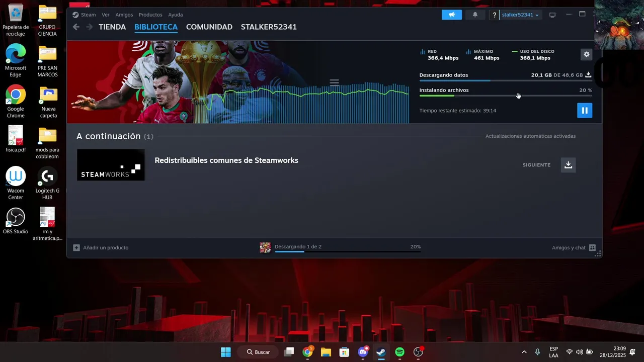Open the Steam menu

(84, 15)
